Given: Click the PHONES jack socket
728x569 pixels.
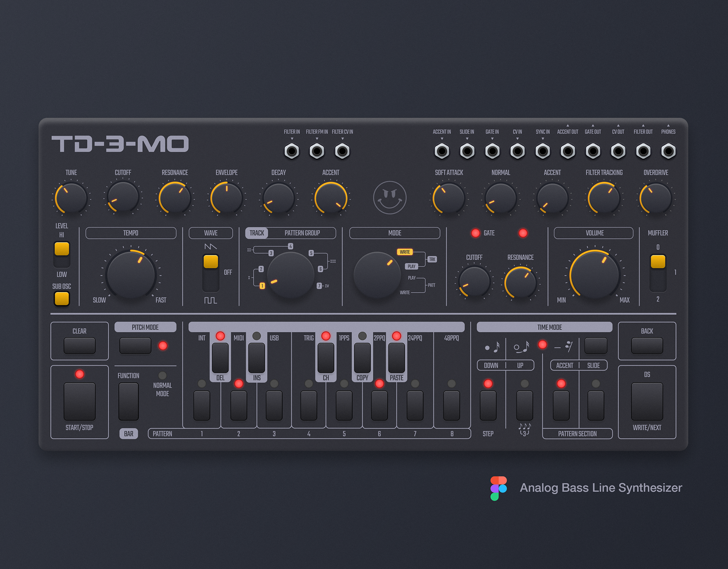Looking at the screenshot, I should [668, 151].
